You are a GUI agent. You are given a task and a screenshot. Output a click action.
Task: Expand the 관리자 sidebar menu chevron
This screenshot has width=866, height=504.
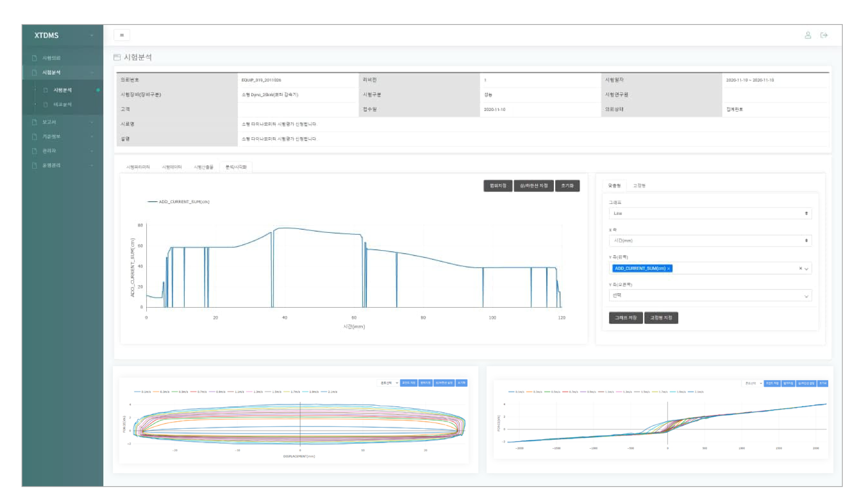point(92,151)
